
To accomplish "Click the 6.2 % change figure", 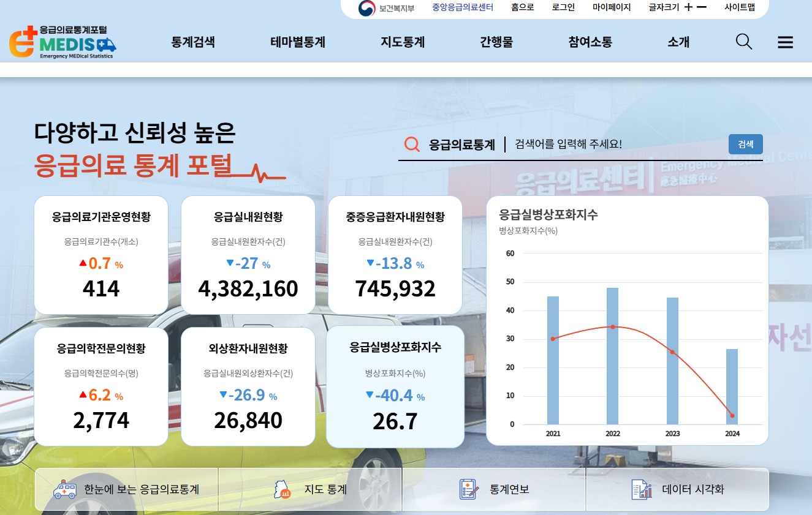I will pos(101,396).
